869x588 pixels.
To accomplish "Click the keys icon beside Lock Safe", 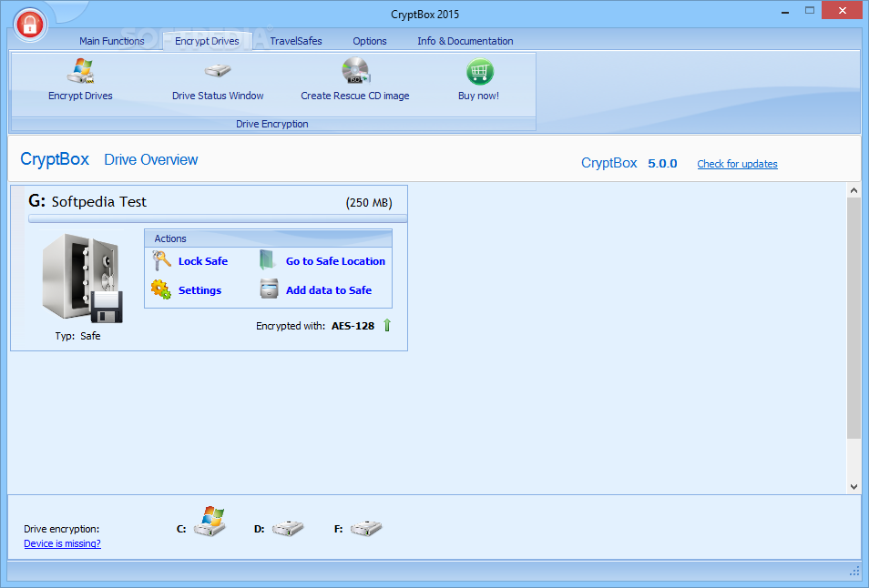I will tap(161, 260).
